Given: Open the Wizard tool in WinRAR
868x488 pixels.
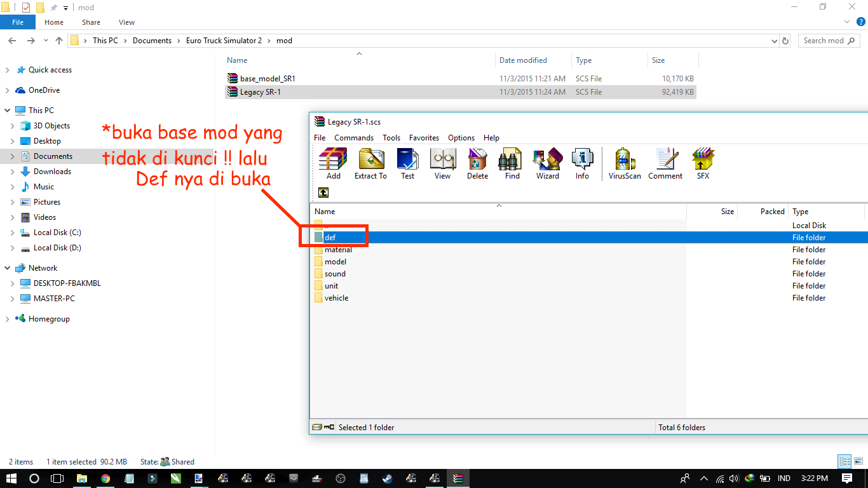Looking at the screenshot, I should 548,163.
